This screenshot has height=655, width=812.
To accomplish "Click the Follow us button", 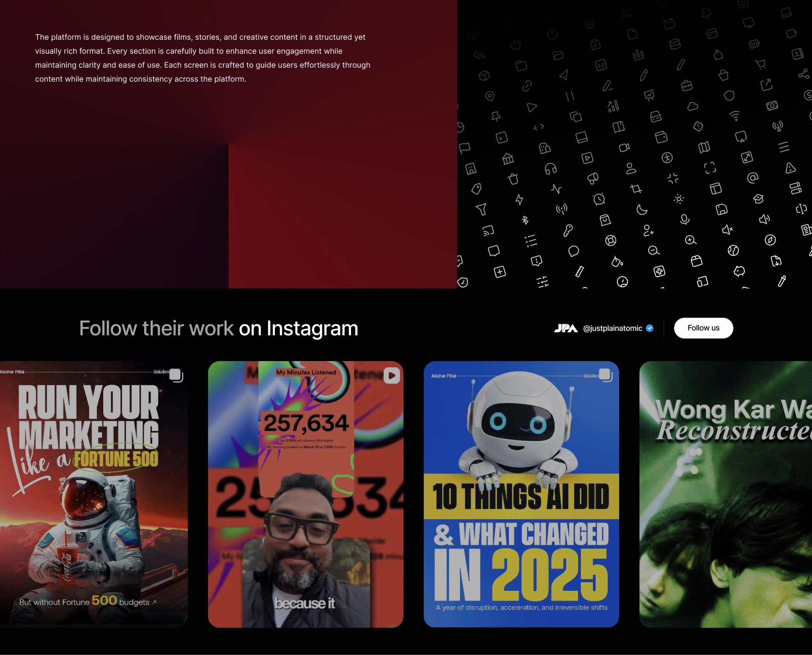I will 703,328.
